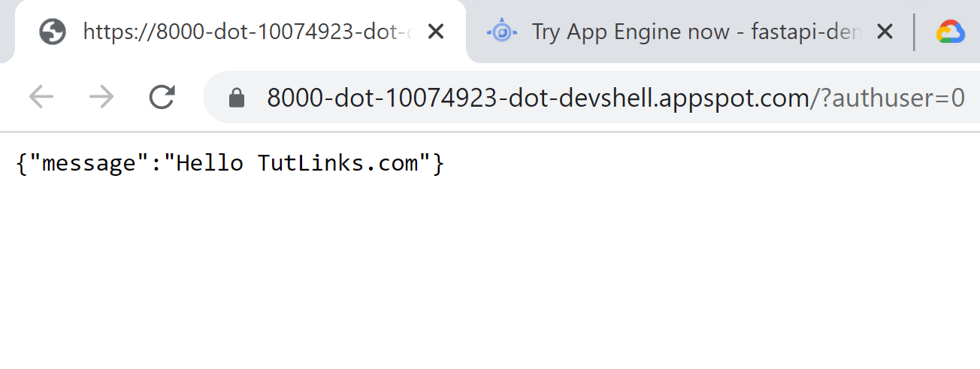Click the App Engine tab favicon
Screen dimensions: 980x369
[x=501, y=32]
